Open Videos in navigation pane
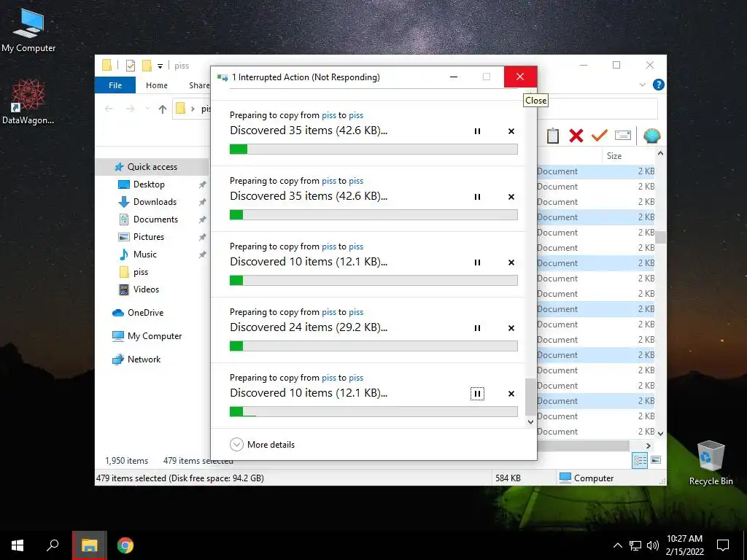The width and height of the screenshot is (747, 560). [146, 289]
